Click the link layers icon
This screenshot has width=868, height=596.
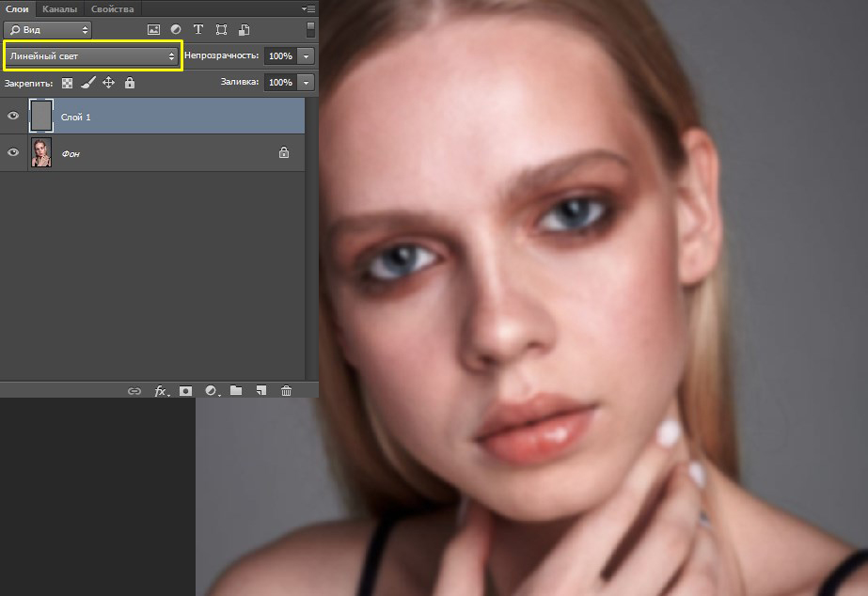(x=134, y=391)
